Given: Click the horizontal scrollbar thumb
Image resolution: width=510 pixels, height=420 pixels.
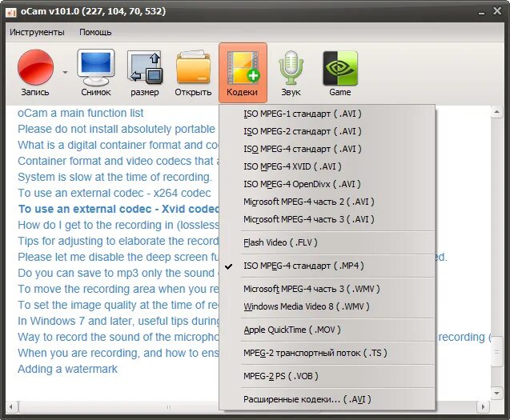Looking at the screenshot, I should (x=168, y=406).
